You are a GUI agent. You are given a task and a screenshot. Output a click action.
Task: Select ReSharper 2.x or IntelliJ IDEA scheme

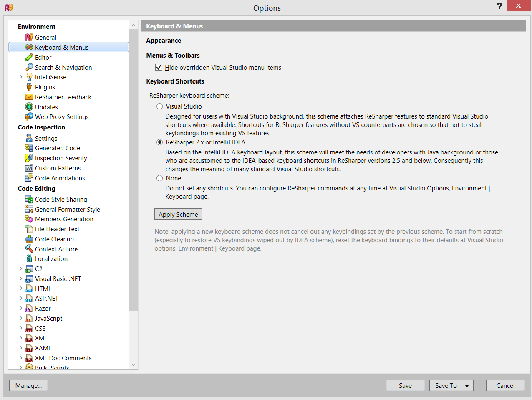pyautogui.click(x=159, y=142)
